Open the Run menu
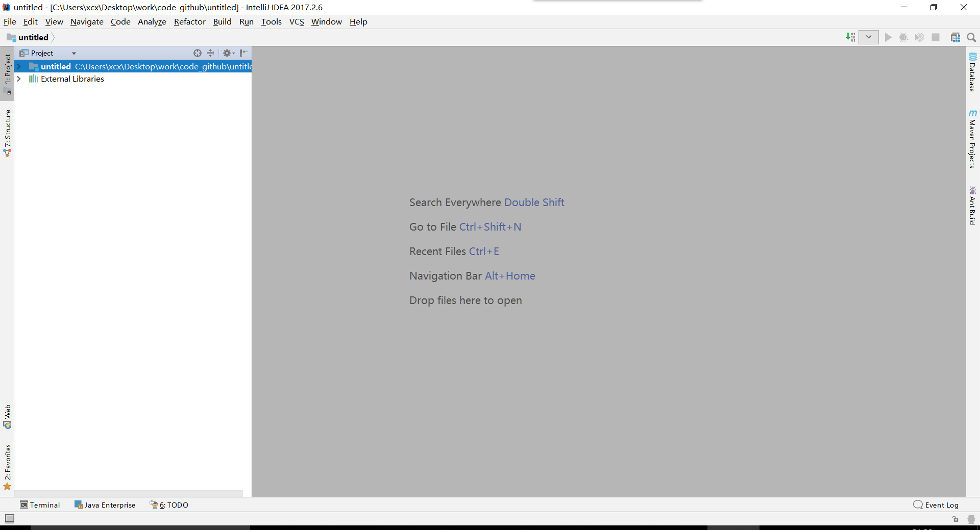The width and height of the screenshot is (980, 530). pyautogui.click(x=247, y=21)
